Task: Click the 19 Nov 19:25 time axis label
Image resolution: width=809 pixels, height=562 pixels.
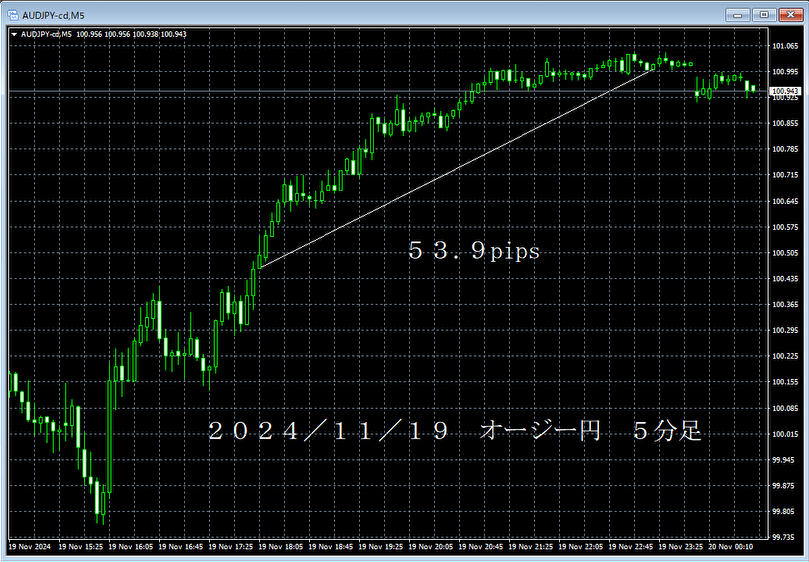Action: click(x=381, y=546)
